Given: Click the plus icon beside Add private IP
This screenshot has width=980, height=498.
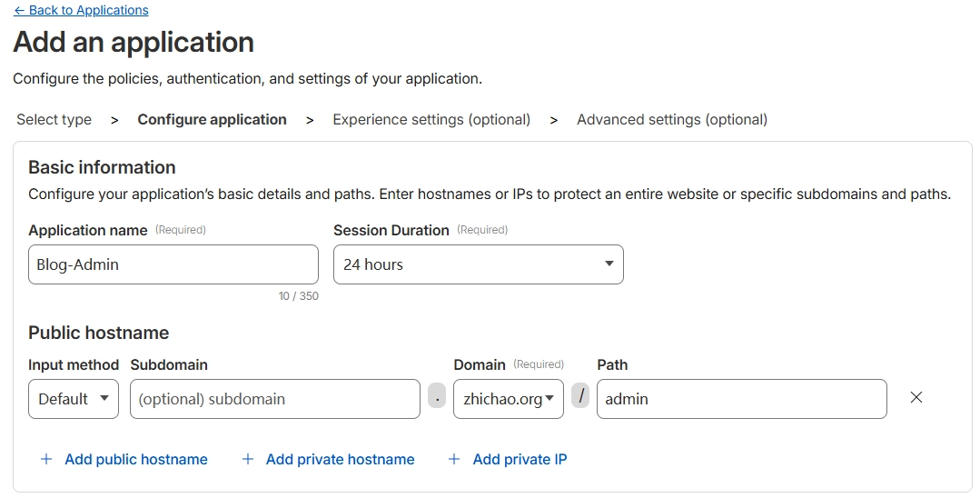Looking at the screenshot, I should pos(454,460).
